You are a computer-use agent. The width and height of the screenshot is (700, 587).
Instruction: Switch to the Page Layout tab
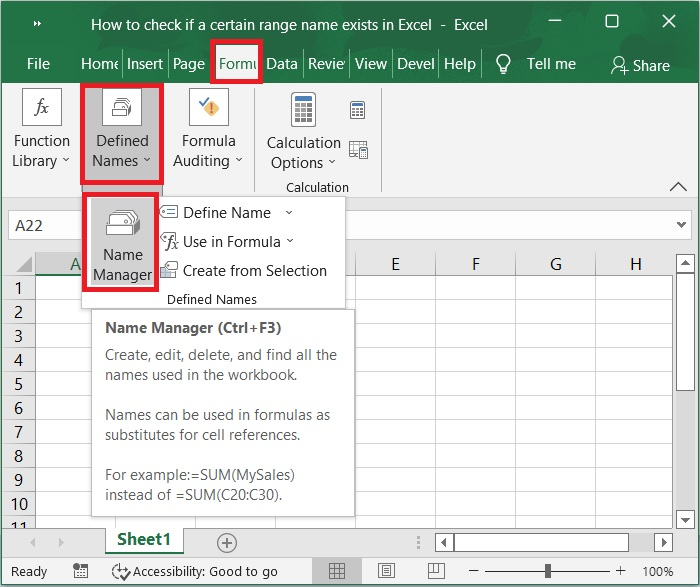point(189,64)
